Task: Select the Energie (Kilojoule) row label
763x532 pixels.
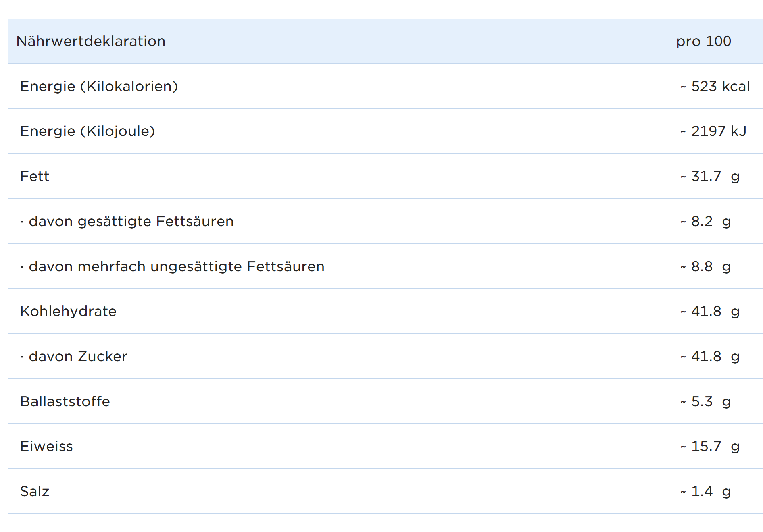Action: tap(88, 131)
